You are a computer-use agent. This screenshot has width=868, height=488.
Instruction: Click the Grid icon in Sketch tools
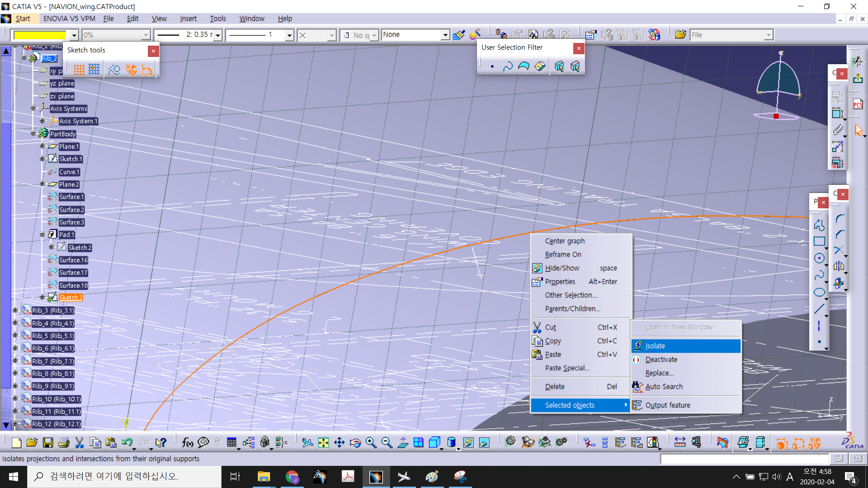[x=79, y=70]
